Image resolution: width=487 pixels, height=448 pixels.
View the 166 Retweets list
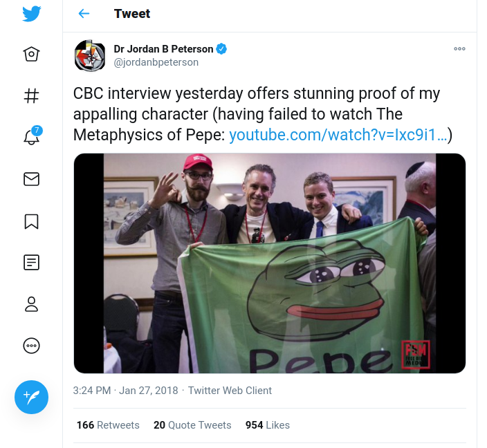108,425
